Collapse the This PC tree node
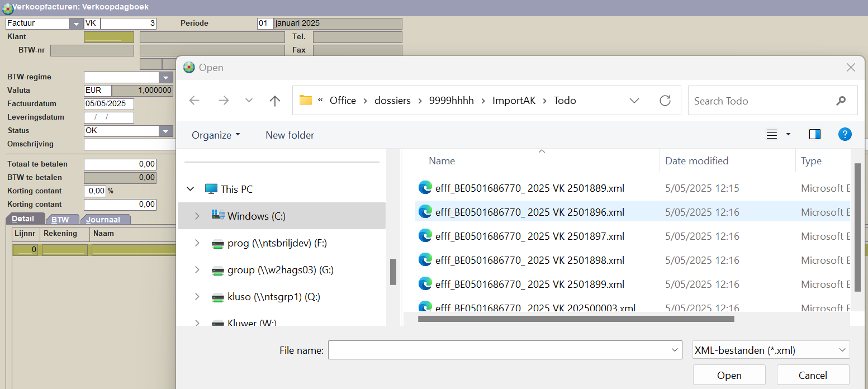Screen dimensions: 868x389 [x=191, y=189]
